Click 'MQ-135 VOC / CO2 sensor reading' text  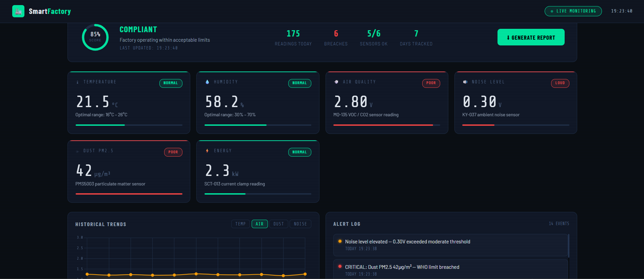pos(366,115)
